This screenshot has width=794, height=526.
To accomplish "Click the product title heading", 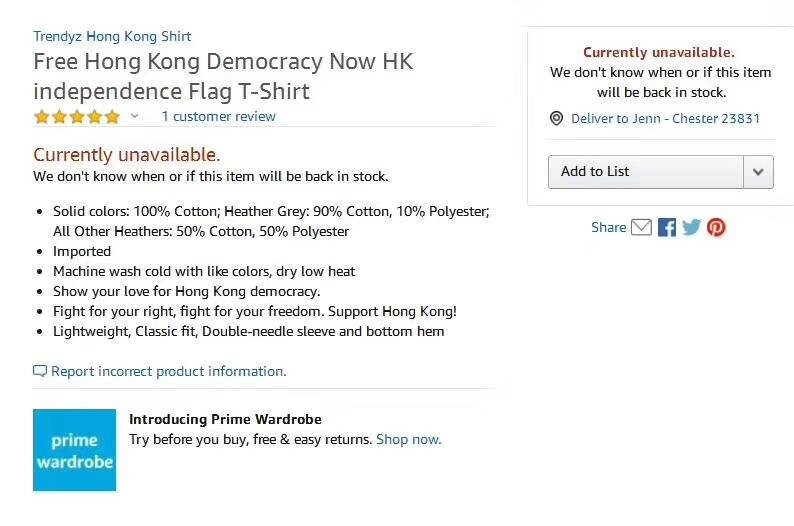I will (x=223, y=76).
